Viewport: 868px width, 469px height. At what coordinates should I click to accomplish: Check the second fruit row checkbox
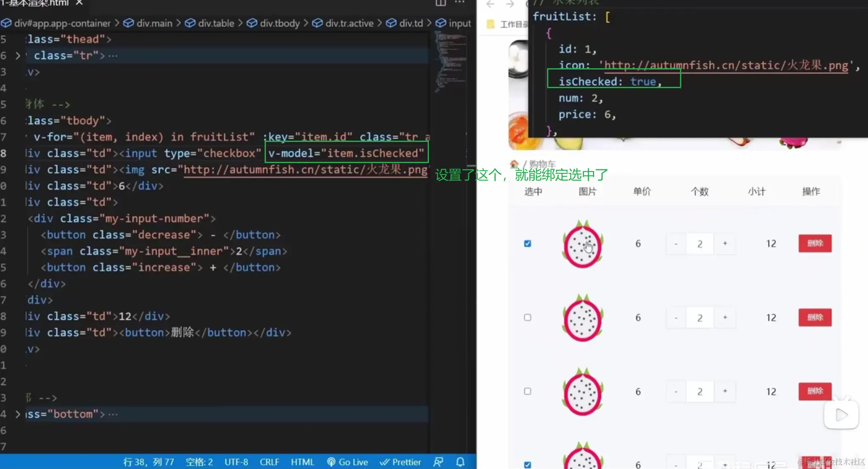click(x=528, y=317)
